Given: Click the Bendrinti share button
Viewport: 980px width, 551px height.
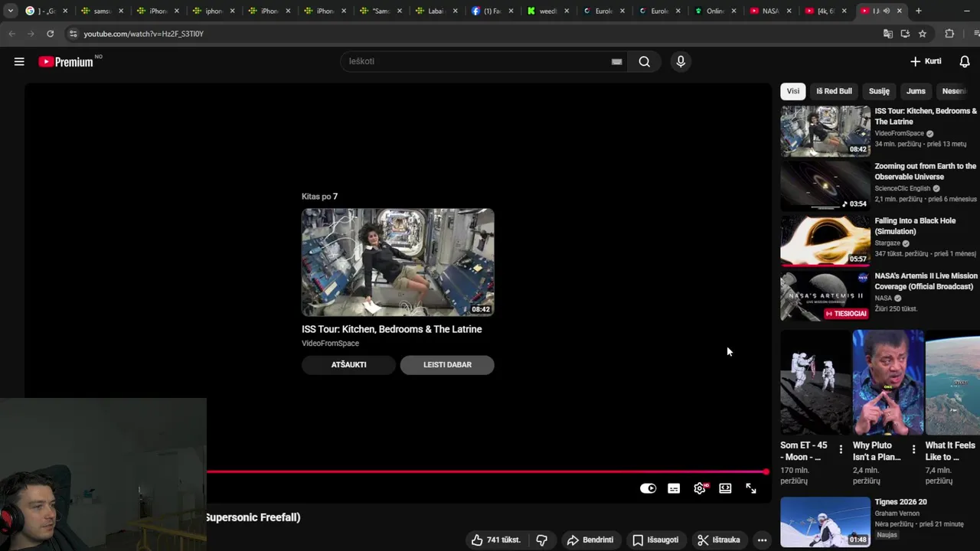Looking at the screenshot, I should [590, 540].
